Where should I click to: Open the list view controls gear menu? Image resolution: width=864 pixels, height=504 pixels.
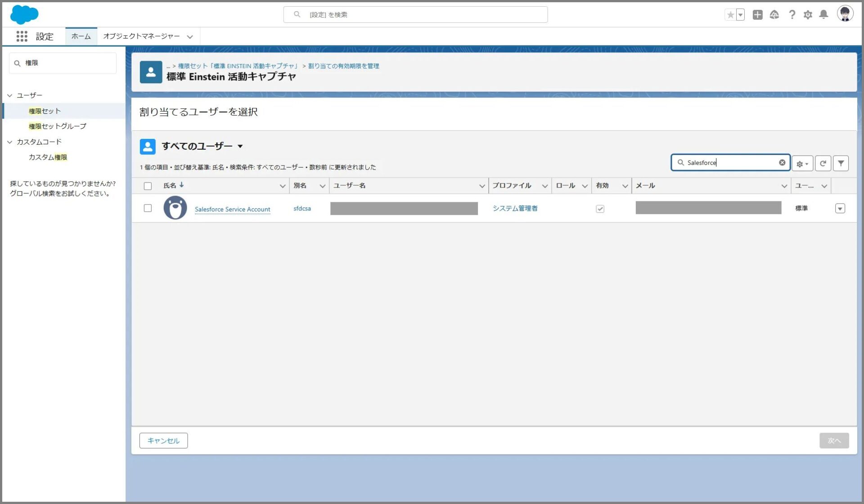[x=802, y=164]
